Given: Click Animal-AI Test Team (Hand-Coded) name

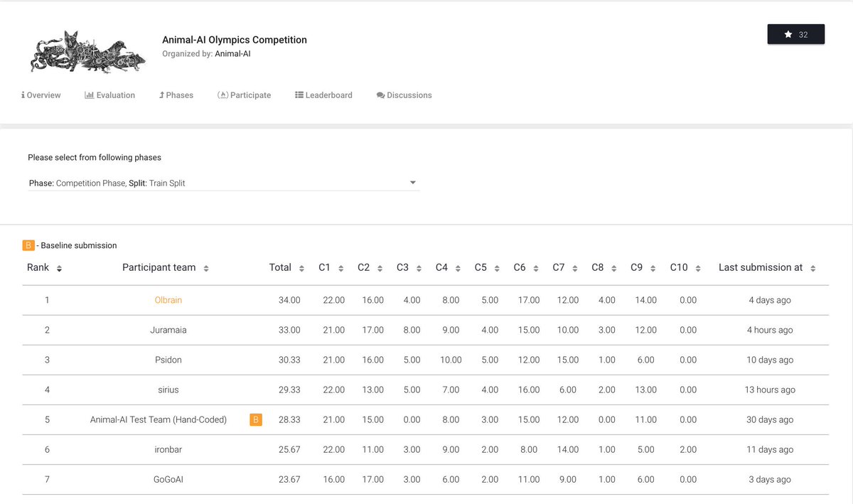Looking at the screenshot, I should [x=159, y=420].
